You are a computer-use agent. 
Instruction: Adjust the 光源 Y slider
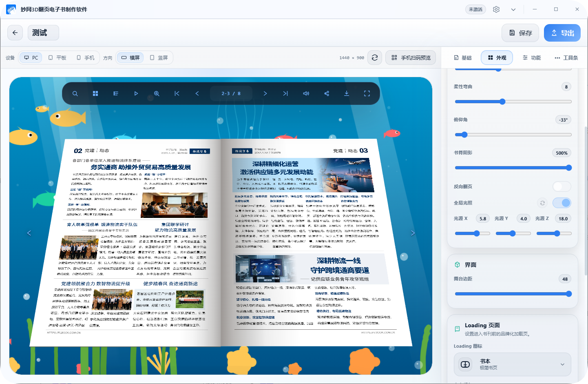513,233
